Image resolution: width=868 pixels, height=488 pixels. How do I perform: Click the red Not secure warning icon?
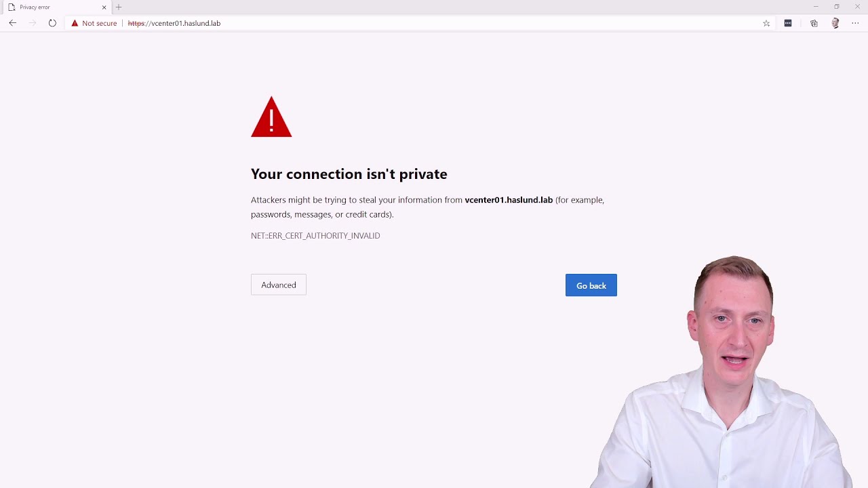[75, 23]
